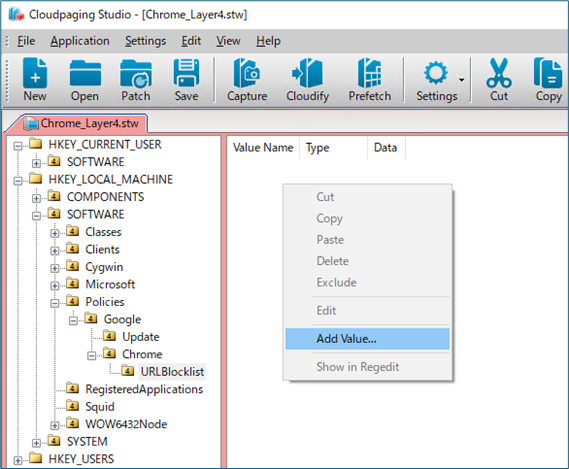Image resolution: width=569 pixels, height=469 pixels.
Task: Start Capture from the toolbar
Action: click(x=247, y=80)
